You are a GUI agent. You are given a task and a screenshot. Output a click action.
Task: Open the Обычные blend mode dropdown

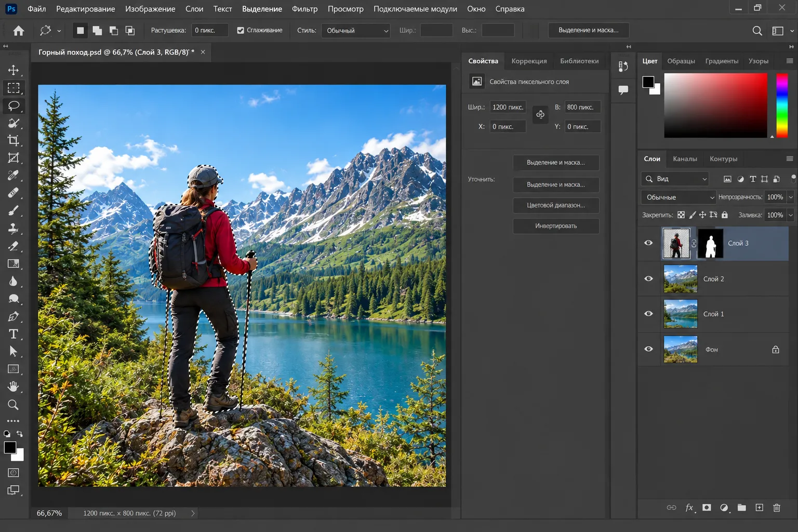(678, 197)
